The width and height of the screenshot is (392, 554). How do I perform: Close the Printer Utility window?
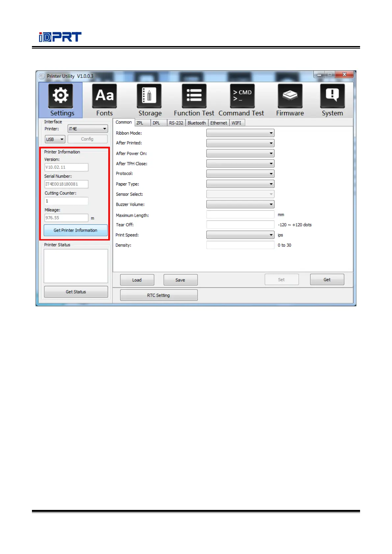click(x=344, y=75)
